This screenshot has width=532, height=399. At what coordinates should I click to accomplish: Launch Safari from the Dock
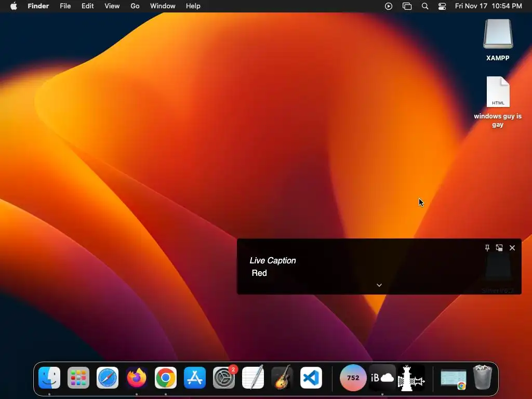point(108,378)
